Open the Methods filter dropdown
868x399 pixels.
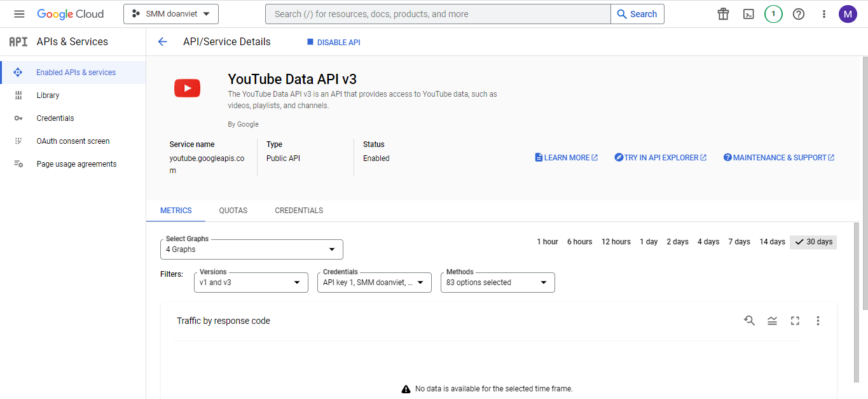coord(497,282)
